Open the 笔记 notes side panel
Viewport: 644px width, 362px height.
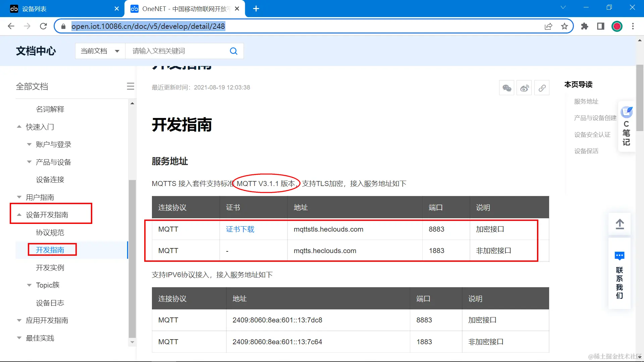(x=626, y=127)
